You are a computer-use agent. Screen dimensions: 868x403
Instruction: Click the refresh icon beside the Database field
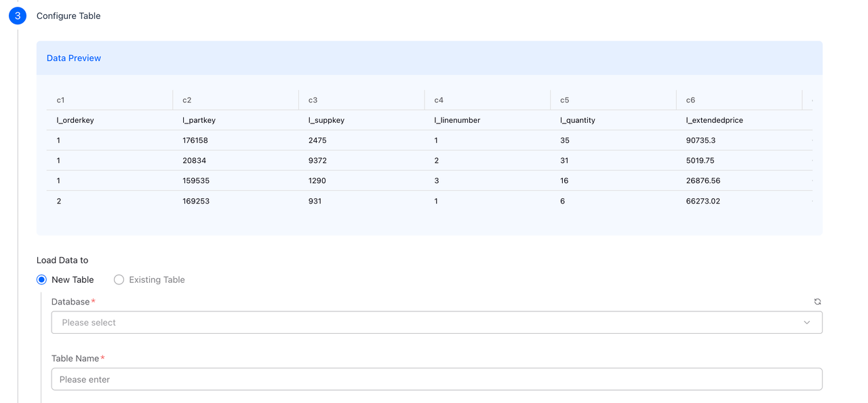pos(816,301)
